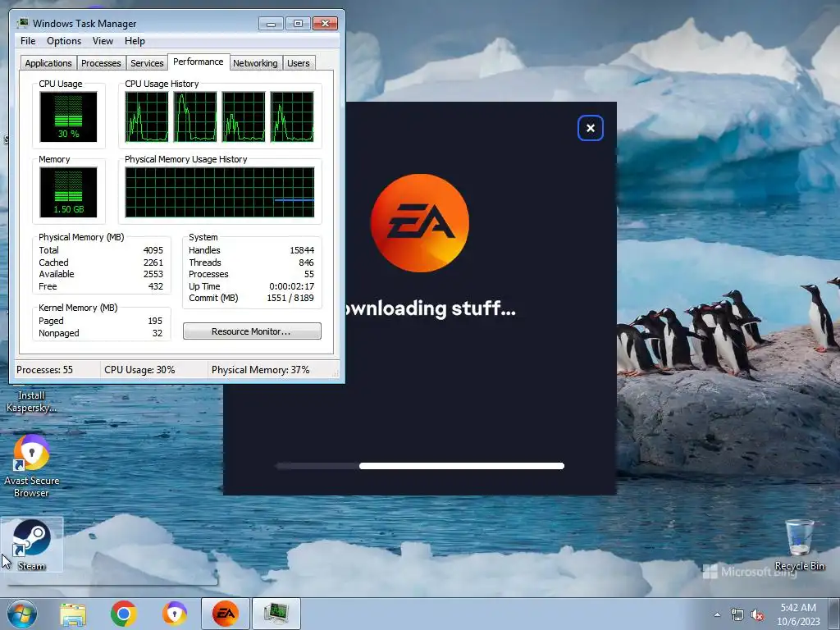Viewport: 840px width, 630px height.
Task: Switch to the Users tab
Action: click(x=299, y=63)
